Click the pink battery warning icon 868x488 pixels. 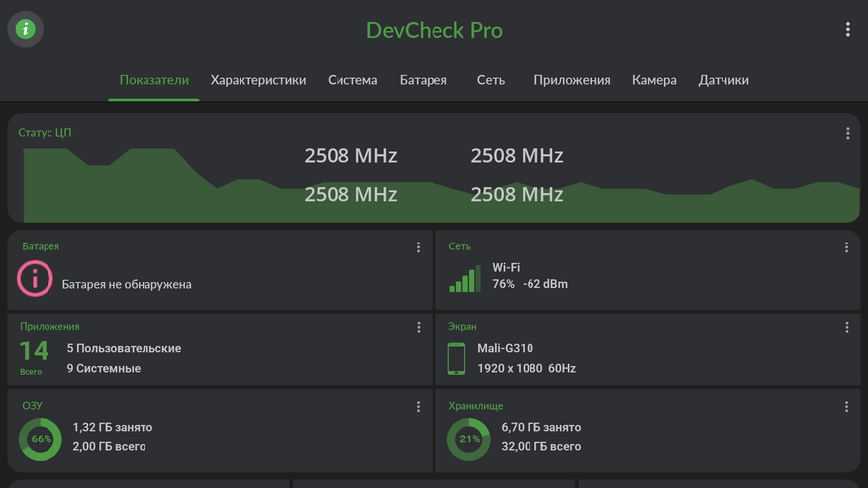click(x=35, y=279)
